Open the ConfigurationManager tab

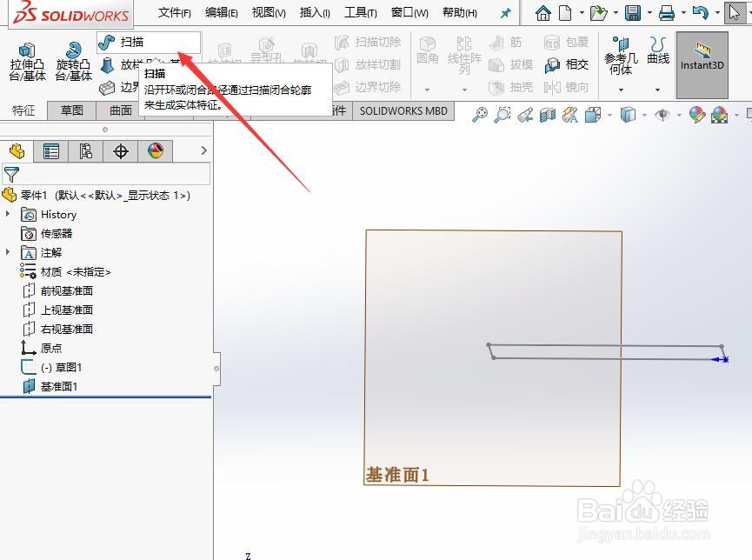[x=86, y=151]
